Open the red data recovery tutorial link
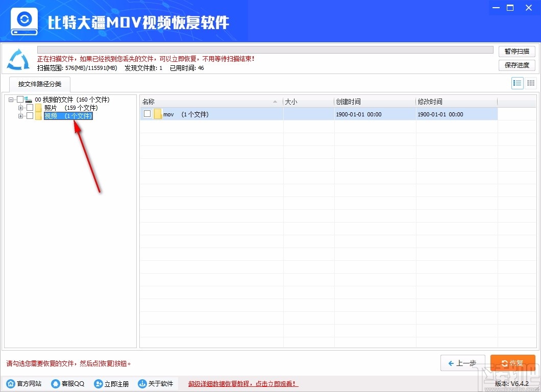 coord(243,383)
